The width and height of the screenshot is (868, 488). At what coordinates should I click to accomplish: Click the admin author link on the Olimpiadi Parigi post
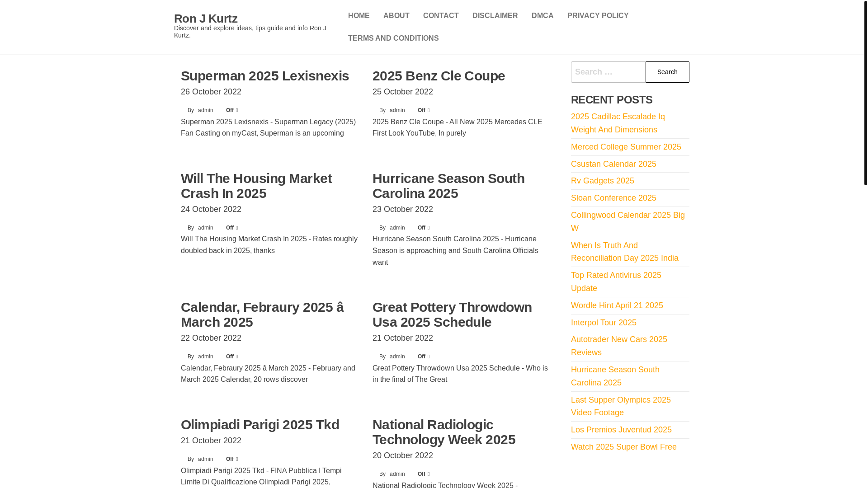point(205,459)
